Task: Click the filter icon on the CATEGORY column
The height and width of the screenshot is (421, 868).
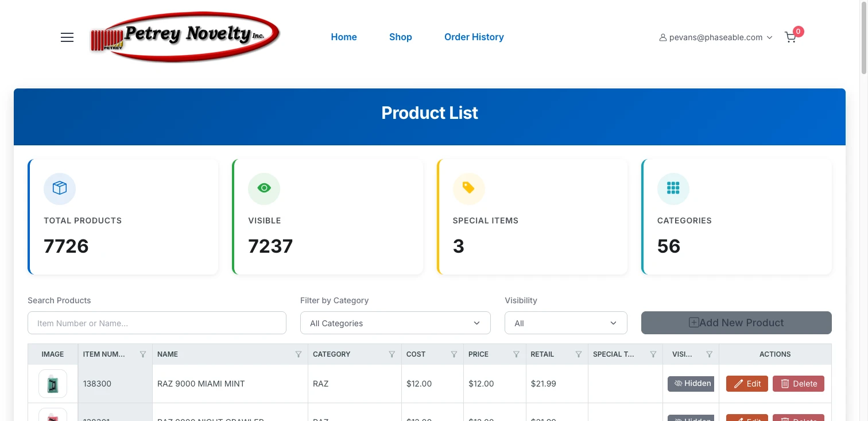Action: [392, 354]
